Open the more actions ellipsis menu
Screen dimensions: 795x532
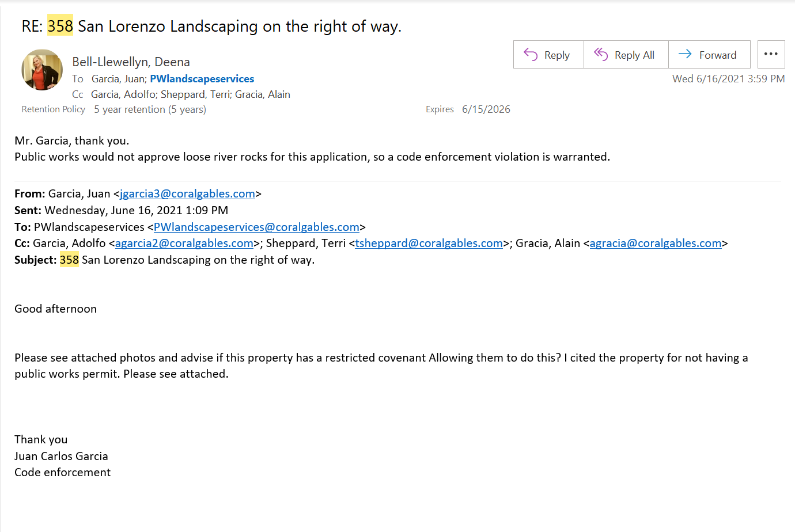771,54
